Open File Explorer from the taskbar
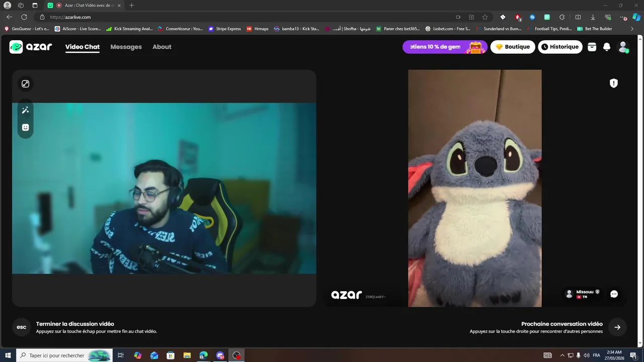 click(x=187, y=355)
